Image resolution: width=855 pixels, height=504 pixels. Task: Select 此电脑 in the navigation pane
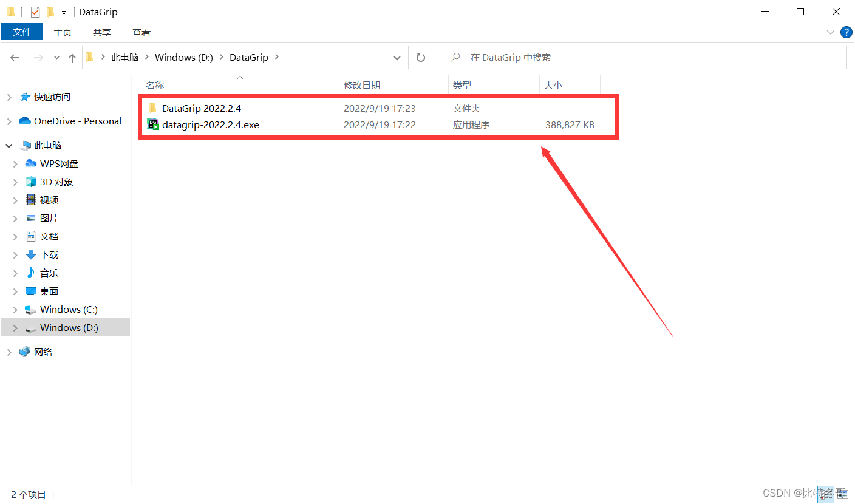(48, 146)
